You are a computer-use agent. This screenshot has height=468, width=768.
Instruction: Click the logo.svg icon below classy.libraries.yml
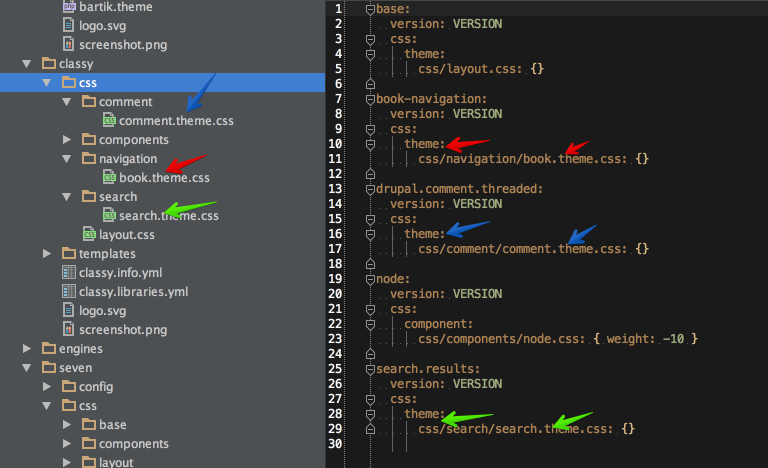tap(69, 310)
